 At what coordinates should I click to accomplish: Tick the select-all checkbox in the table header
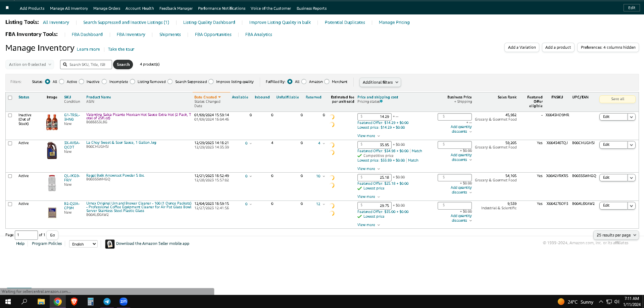coord(10,98)
